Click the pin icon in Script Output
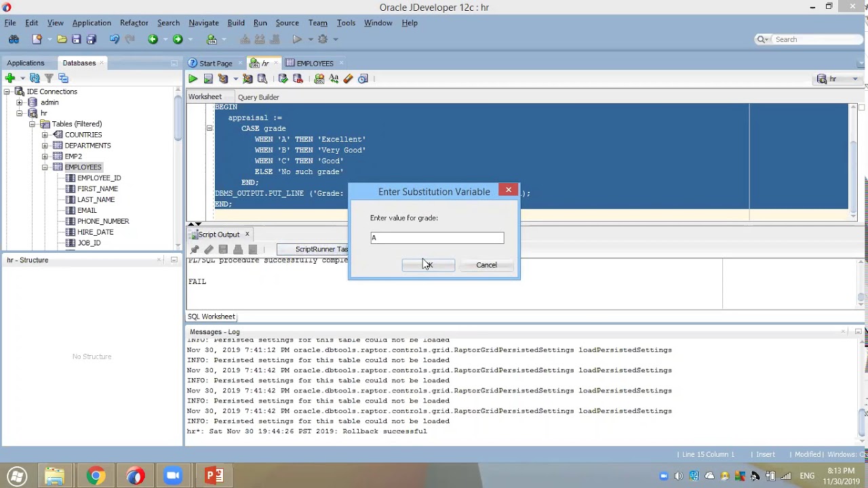Screen dimensions: 868x488 (194, 249)
